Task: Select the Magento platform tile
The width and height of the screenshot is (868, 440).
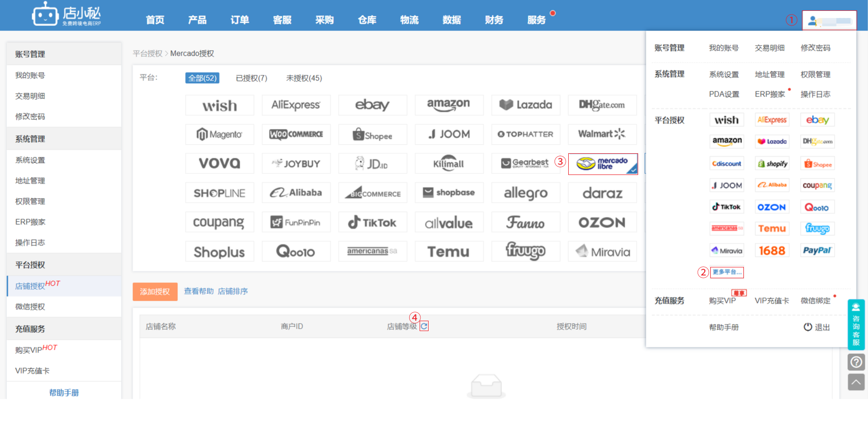Action: pos(220,134)
